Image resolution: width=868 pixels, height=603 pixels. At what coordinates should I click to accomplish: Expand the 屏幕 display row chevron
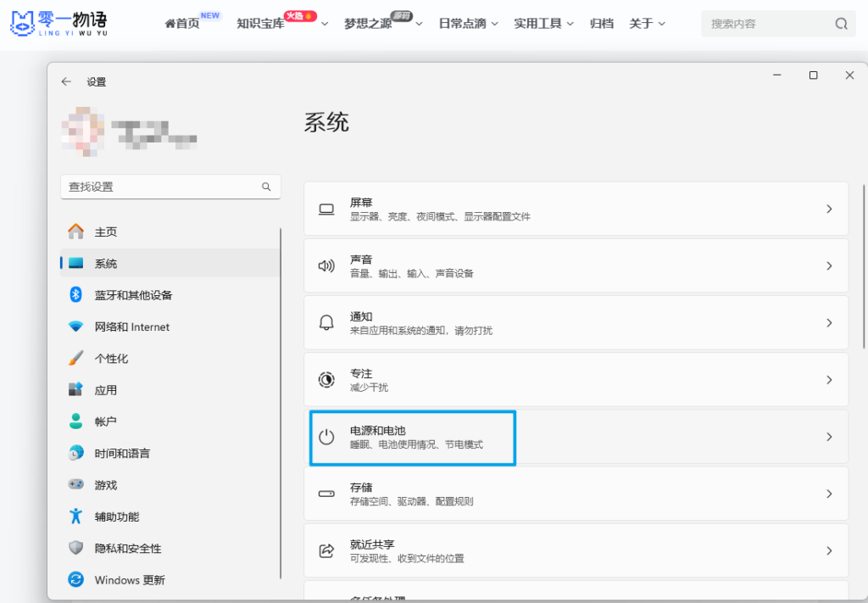pos(829,209)
